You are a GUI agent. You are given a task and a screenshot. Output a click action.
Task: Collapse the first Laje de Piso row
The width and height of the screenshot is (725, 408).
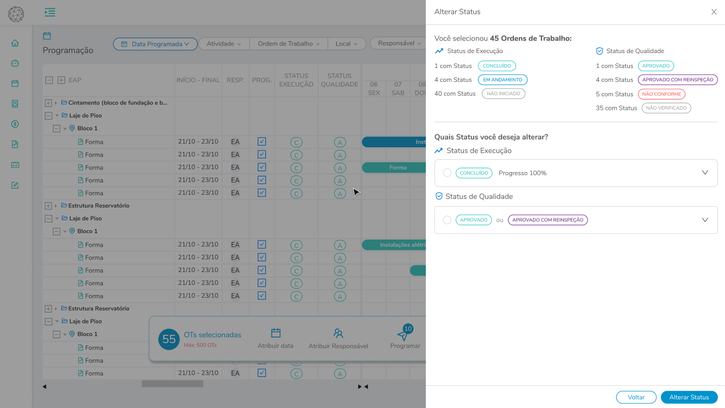[x=48, y=116]
